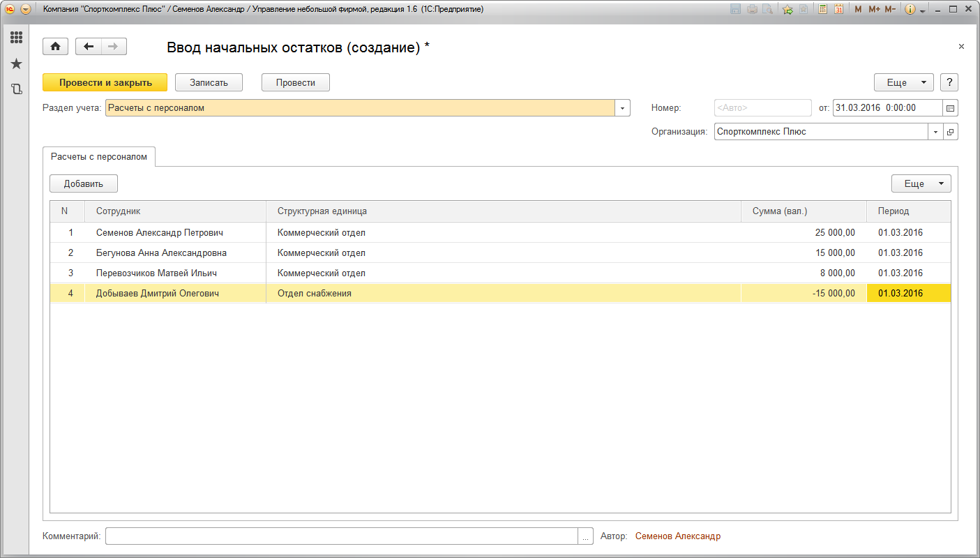The width and height of the screenshot is (980, 558).
Task: Open the author link Семенов Александр
Action: [678, 536]
